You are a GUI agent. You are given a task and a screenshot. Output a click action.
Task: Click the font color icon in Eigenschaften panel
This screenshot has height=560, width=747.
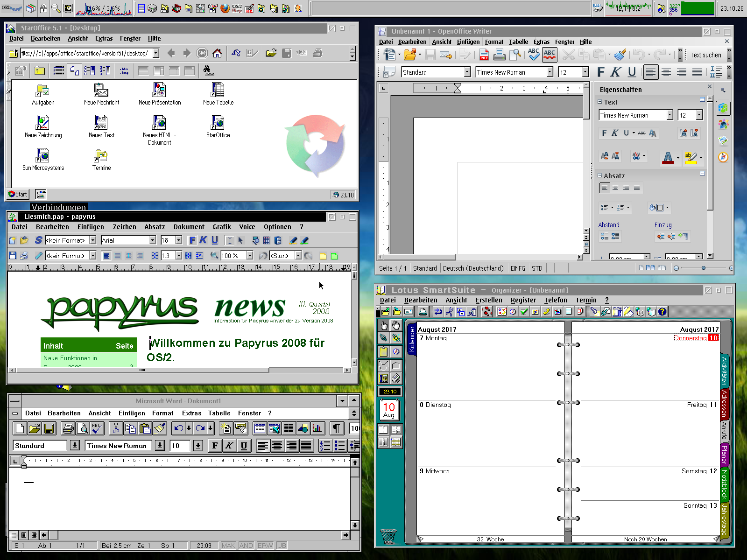click(x=668, y=157)
